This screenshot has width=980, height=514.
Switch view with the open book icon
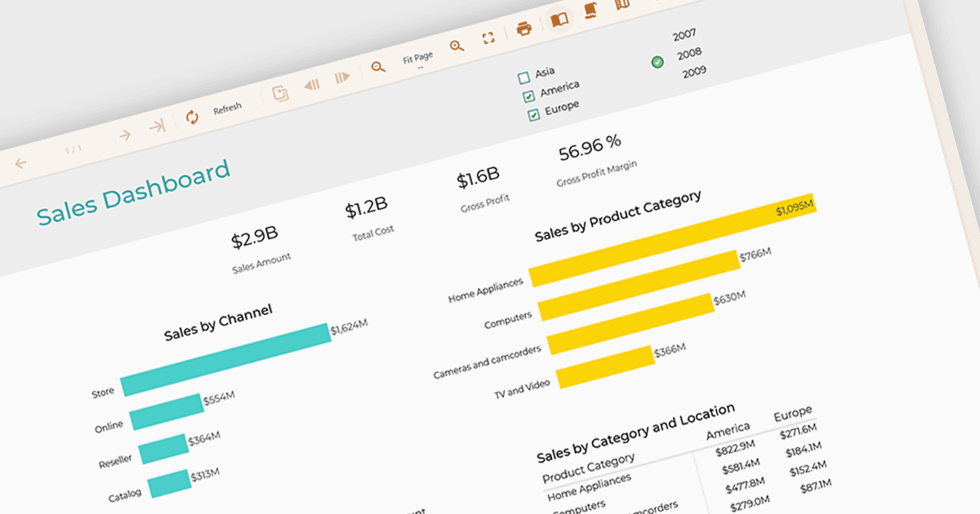(559, 20)
